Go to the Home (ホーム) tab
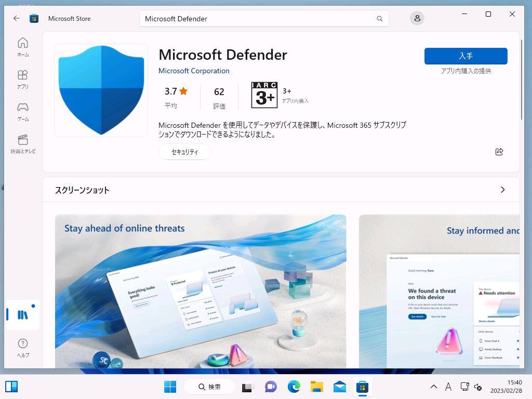 coord(23,47)
